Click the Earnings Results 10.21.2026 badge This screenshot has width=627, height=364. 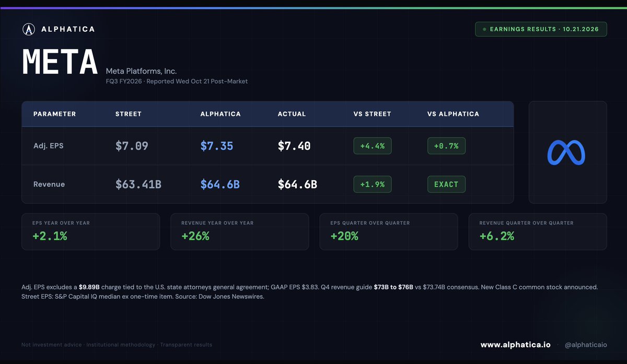[x=541, y=29]
